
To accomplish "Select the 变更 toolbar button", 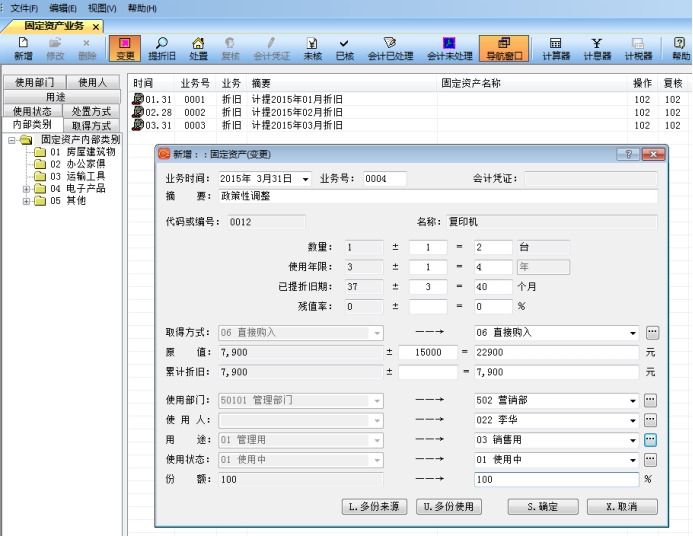I will 125,49.
